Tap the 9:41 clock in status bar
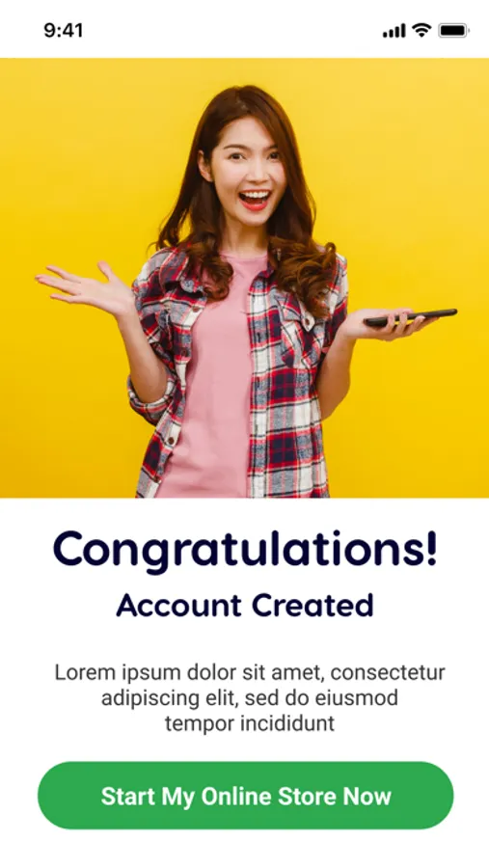 tap(63, 31)
